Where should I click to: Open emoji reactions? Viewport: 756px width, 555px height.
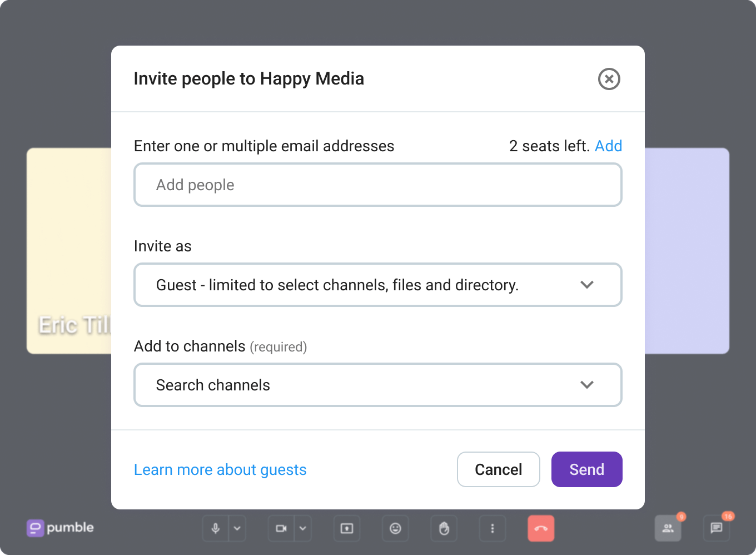395,528
